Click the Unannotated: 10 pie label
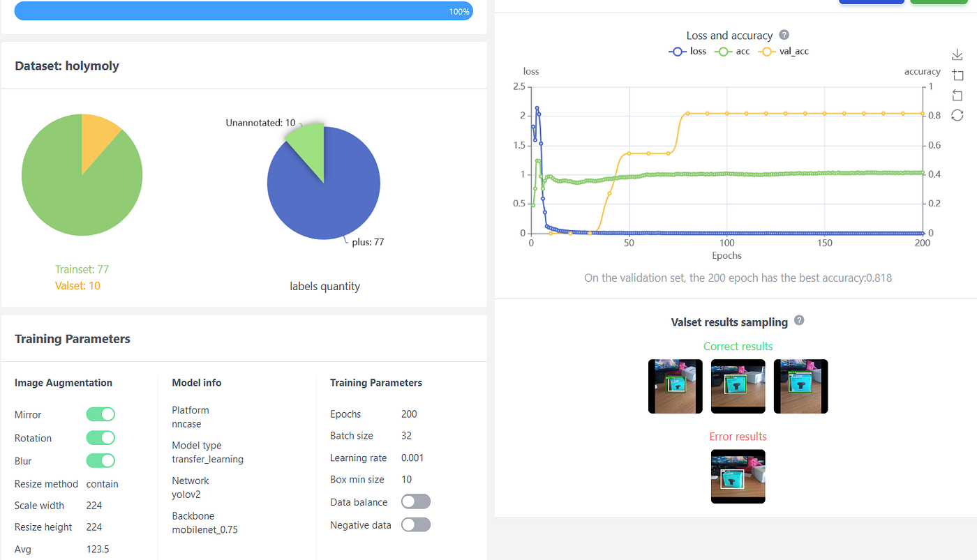This screenshot has width=977, height=560. [x=260, y=123]
